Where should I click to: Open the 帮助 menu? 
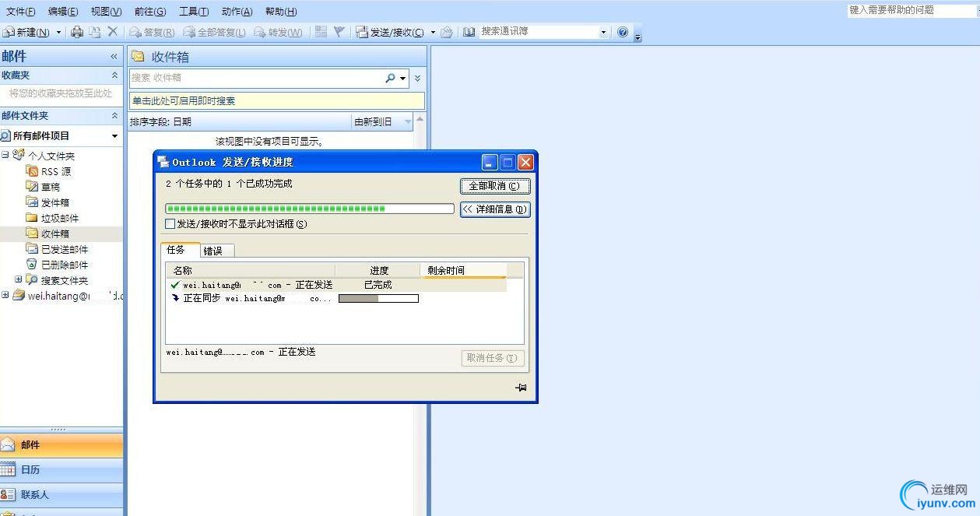281,12
